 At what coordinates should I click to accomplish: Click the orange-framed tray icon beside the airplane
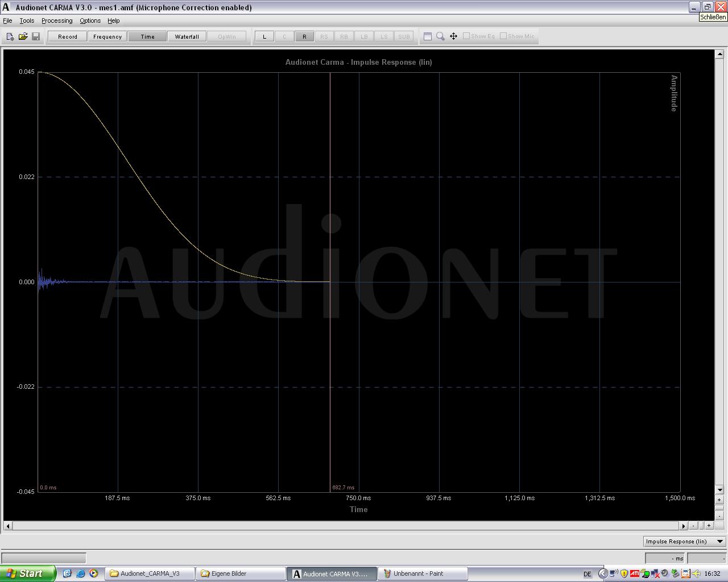click(x=685, y=573)
